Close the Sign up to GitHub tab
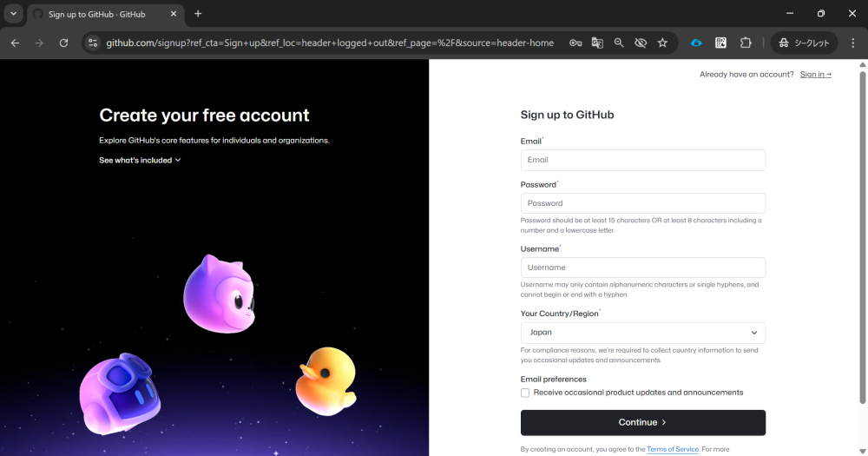The image size is (868, 456). (174, 14)
